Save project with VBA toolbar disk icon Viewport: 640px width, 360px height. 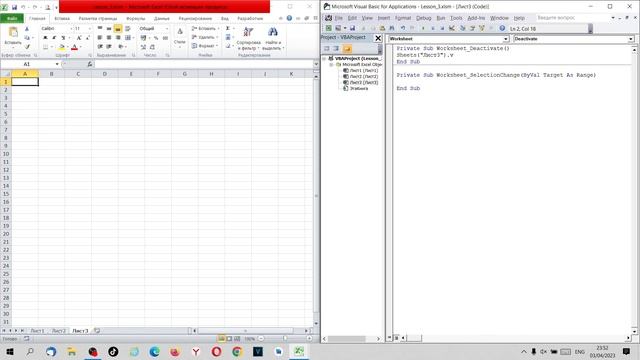tap(352, 28)
